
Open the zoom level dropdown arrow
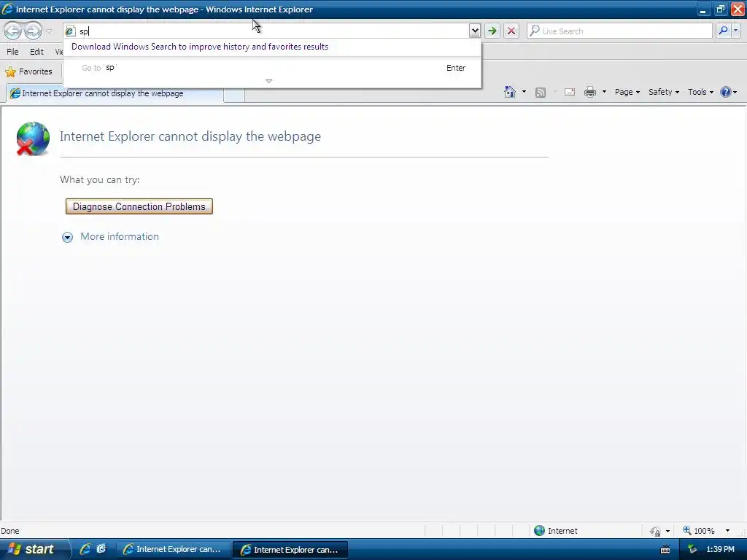pyautogui.click(x=727, y=531)
